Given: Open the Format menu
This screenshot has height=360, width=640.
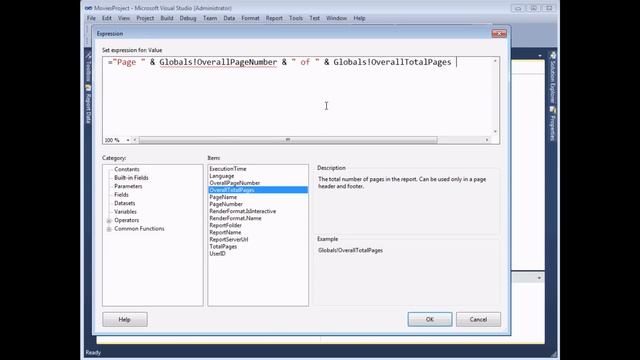Looking at the screenshot, I should pos(250,18).
